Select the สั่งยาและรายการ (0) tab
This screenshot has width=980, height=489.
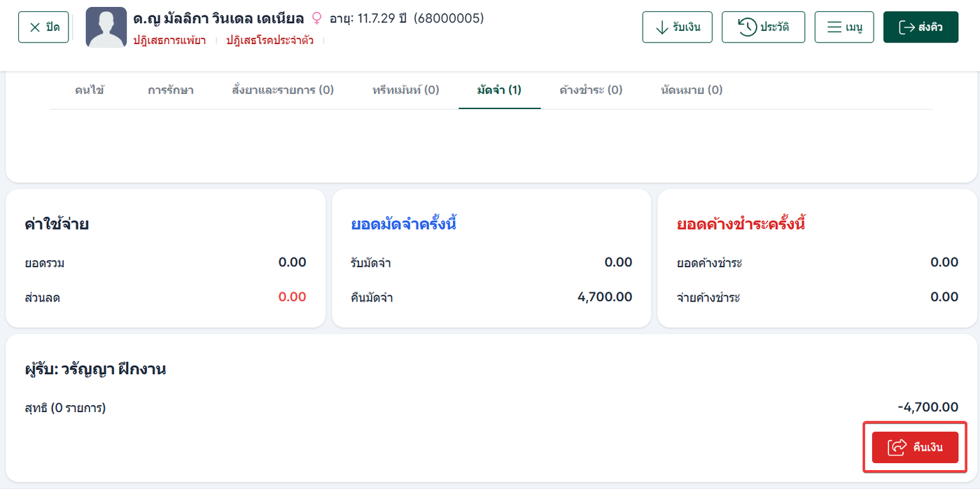coord(283,90)
